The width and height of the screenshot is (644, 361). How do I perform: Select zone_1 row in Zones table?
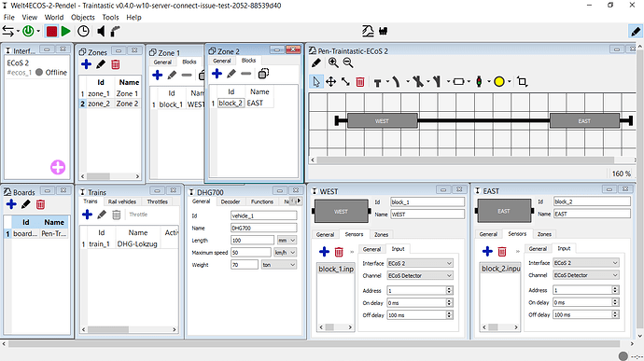[109, 93]
